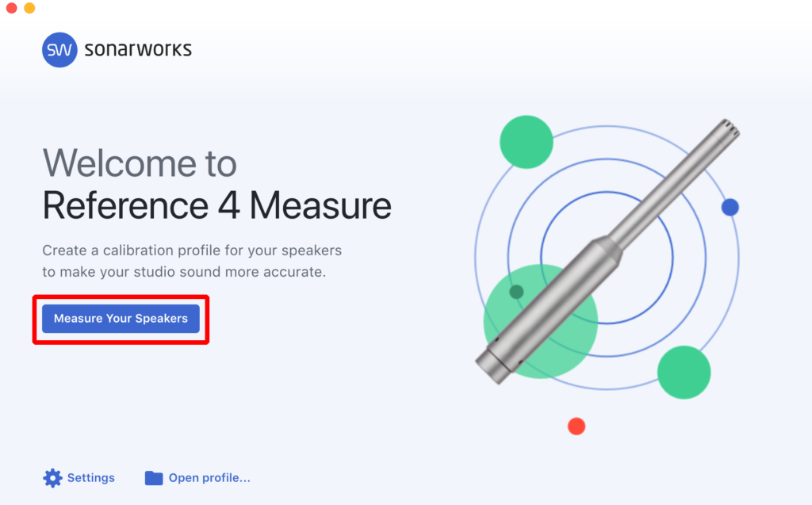Minimize the window with the yellow button
Viewport: 812px width, 505px height.
(x=29, y=8)
